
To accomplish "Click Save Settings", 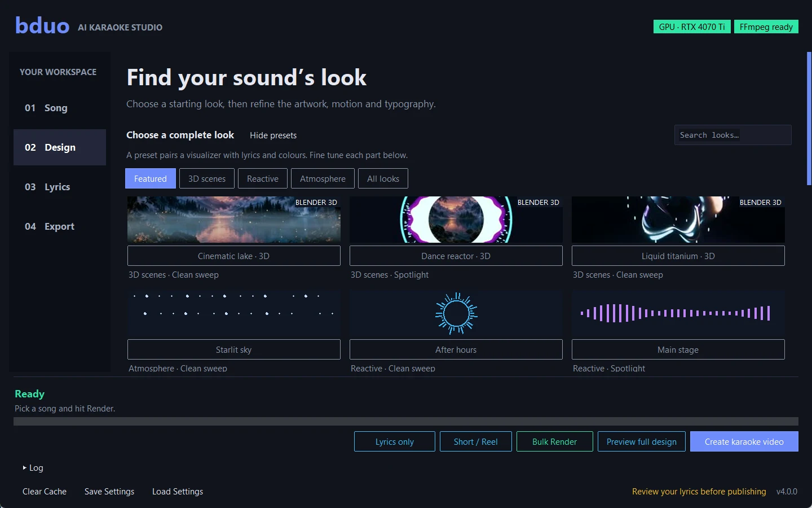I will coord(109,492).
